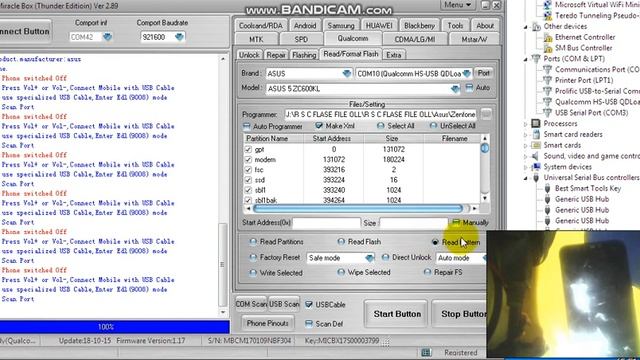Switch to the Samsung tab
This screenshot has height=360, width=640.
(x=341, y=25)
